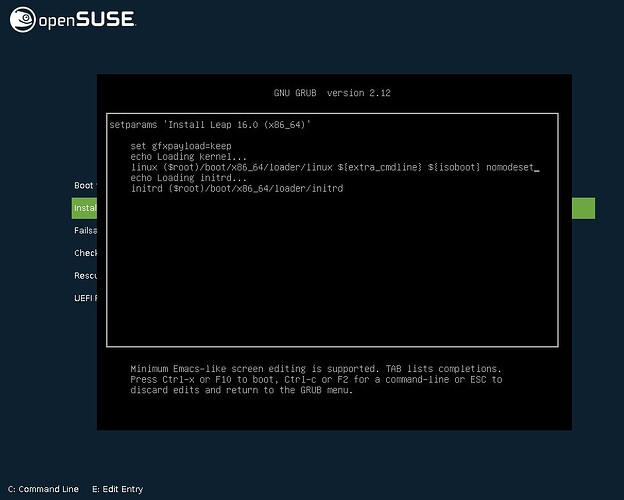Click the 'E: Edit Entry' hint
The width and height of the screenshot is (624, 500).
117,489
